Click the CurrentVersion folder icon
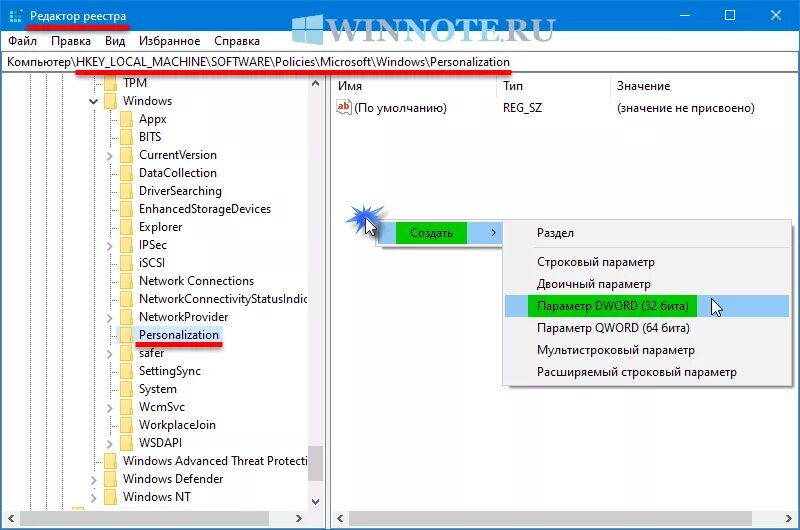Viewport: 800px width, 530px height. pyautogui.click(x=127, y=155)
